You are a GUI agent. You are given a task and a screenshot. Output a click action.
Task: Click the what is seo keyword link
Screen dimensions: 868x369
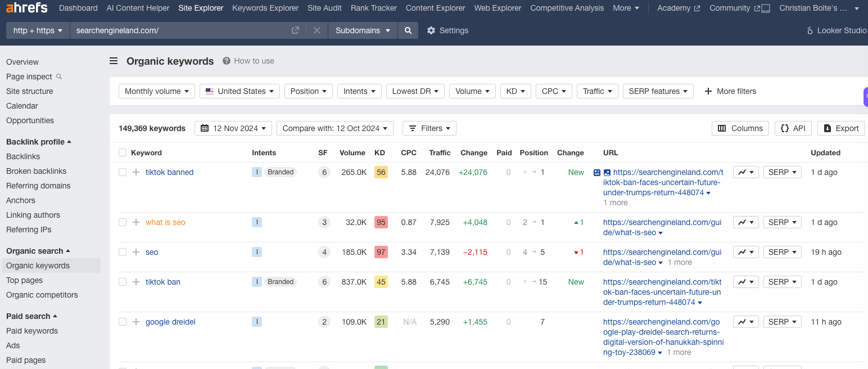tap(165, 222)
